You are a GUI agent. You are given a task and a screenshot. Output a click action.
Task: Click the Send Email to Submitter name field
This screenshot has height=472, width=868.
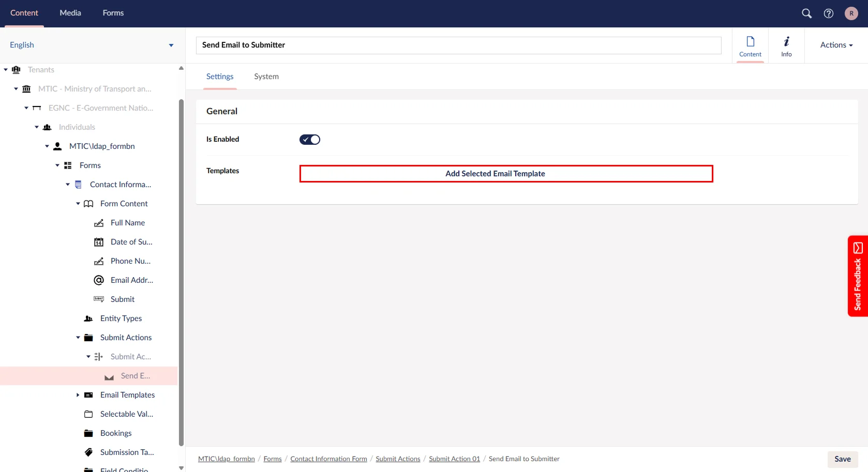coord(458,45)
